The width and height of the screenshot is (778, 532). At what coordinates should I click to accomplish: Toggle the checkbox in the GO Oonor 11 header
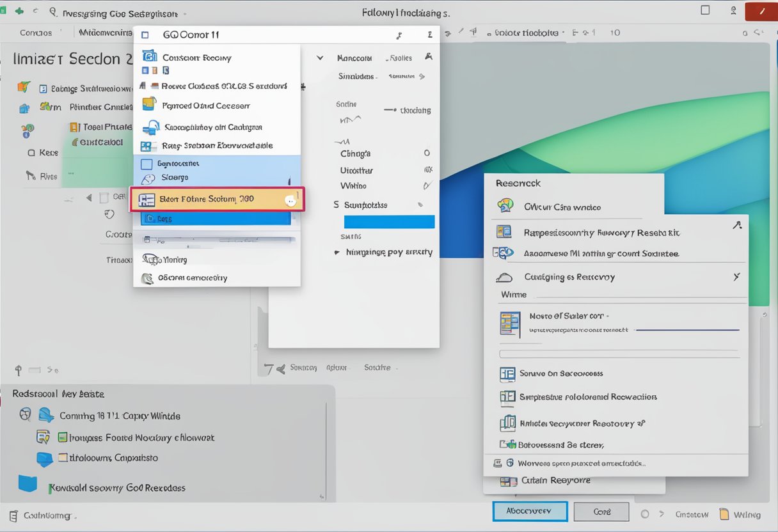coord(145,36)
